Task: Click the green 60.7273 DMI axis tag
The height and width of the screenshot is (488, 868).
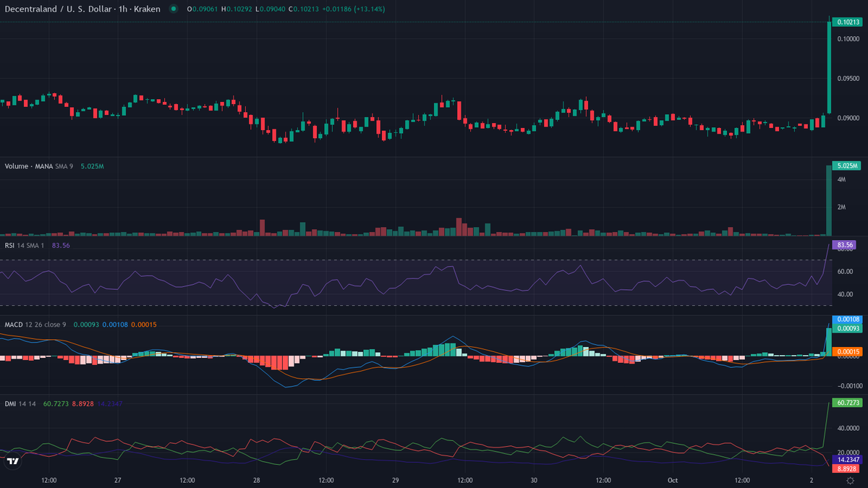Action: point(849,402)
